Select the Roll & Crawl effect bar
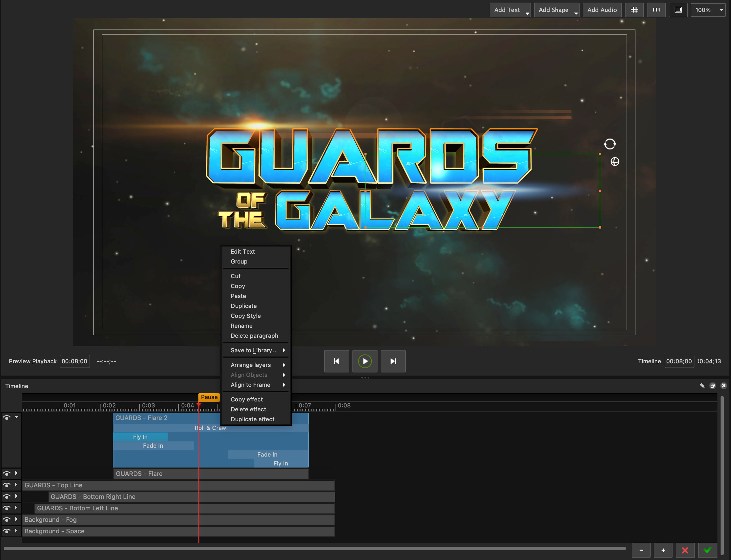Screen dimensions: 731x560 (x=211, y=428)
